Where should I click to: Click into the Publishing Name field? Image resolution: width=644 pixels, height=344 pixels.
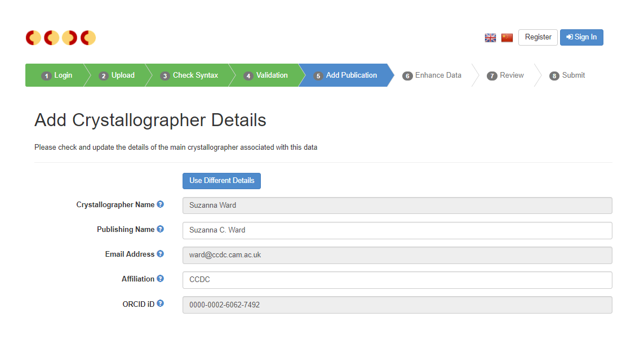397,230
